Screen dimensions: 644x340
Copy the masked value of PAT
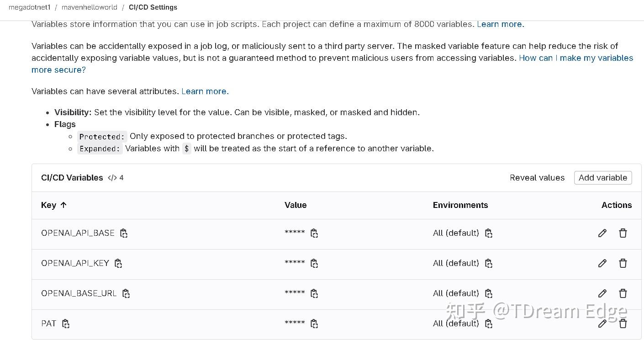pos(314,324)
